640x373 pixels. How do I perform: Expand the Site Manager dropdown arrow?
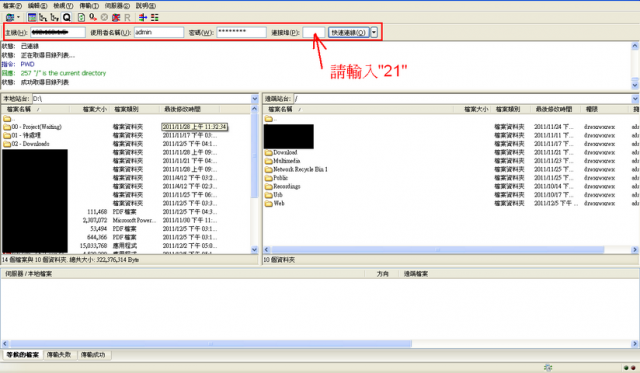click(x=18, y=18)
